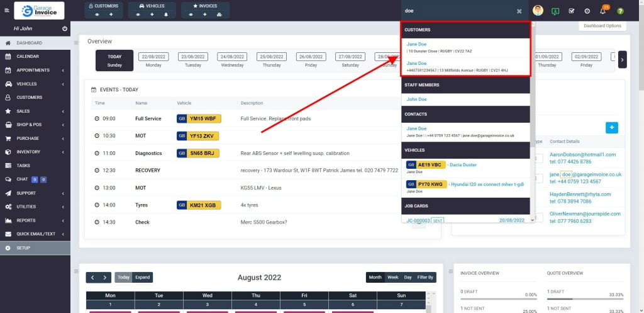Open the calendar Filter By dropdown
The width and height of the screenshot is (644, 313).
coord(426,277)
